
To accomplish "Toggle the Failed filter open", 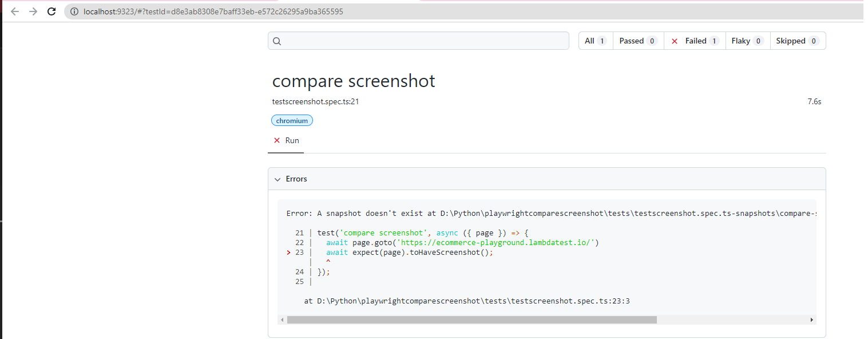I will [x=693, y=41].
